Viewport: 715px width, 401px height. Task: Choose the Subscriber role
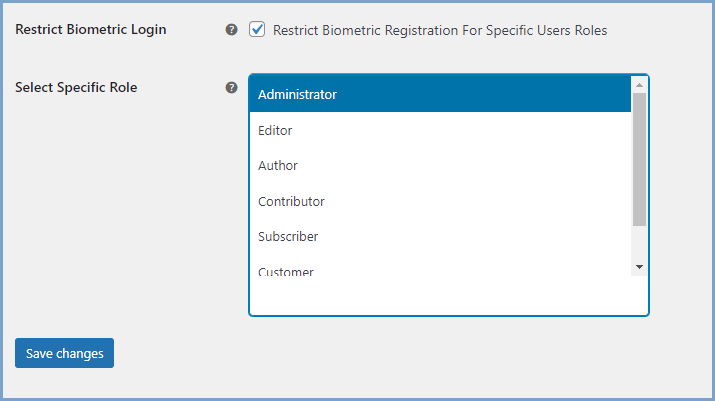click(x=288, y=237)
